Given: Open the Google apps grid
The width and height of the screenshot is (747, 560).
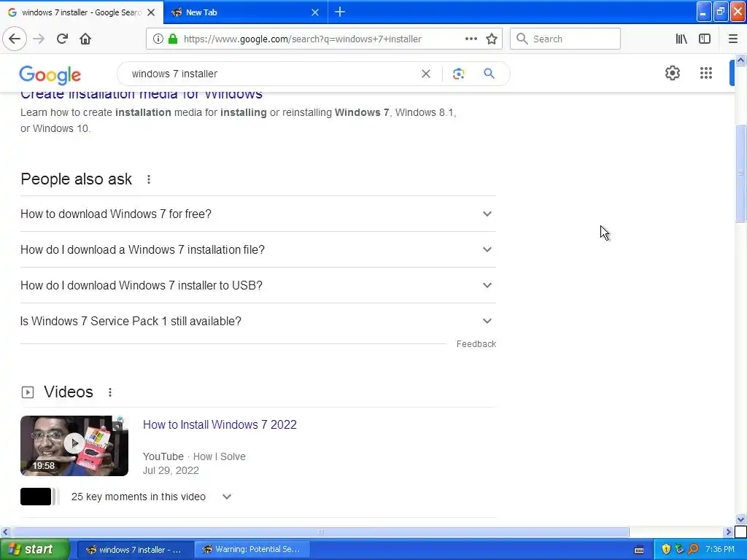Looking at the screenshot, I should 706,73.
